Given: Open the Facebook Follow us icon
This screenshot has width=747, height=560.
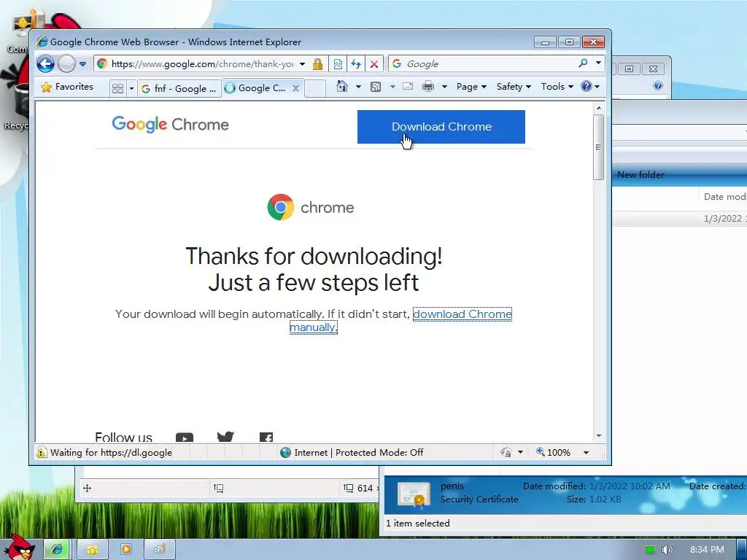Looking at the screenshot, I should point(266,437).
